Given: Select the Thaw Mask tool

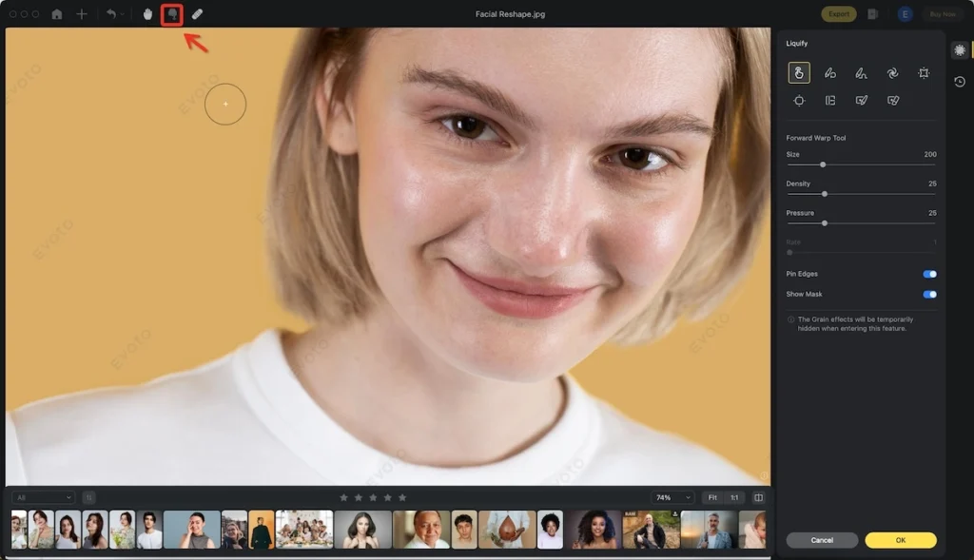Looking at the screenshot, I should [x=892, y=101].
